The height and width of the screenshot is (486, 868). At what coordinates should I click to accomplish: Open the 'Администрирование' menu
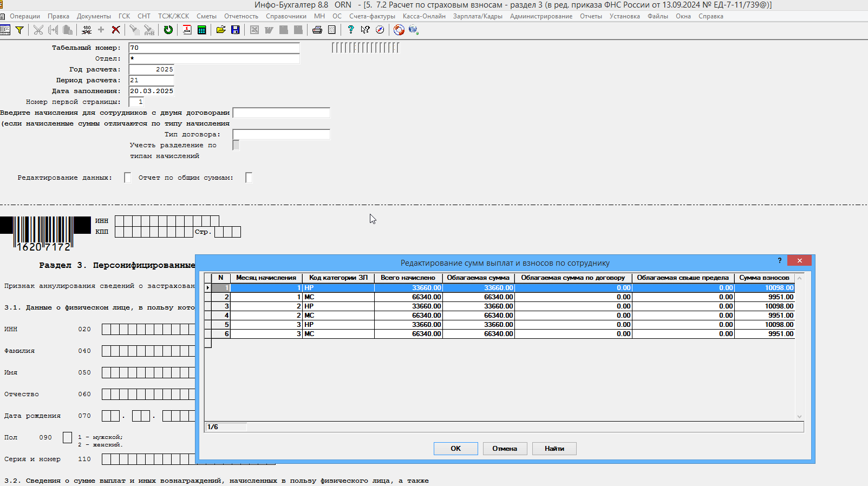tap(541, 16)
